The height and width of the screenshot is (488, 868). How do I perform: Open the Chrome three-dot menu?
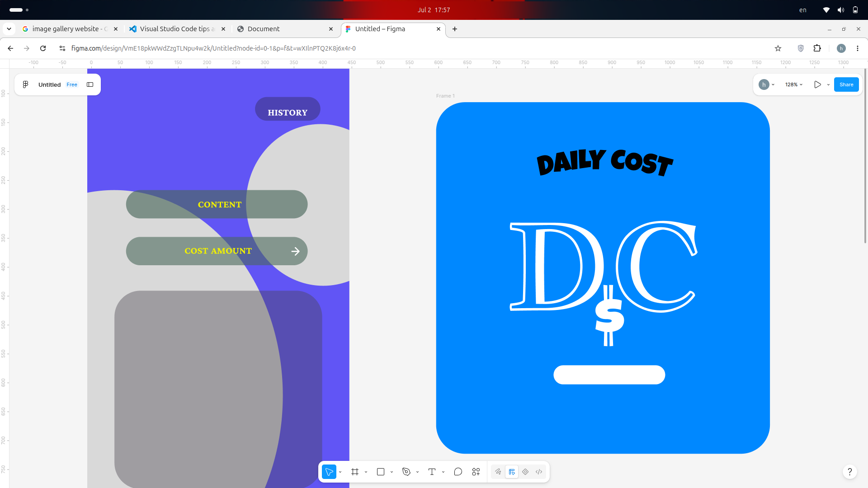click(858, 48)
